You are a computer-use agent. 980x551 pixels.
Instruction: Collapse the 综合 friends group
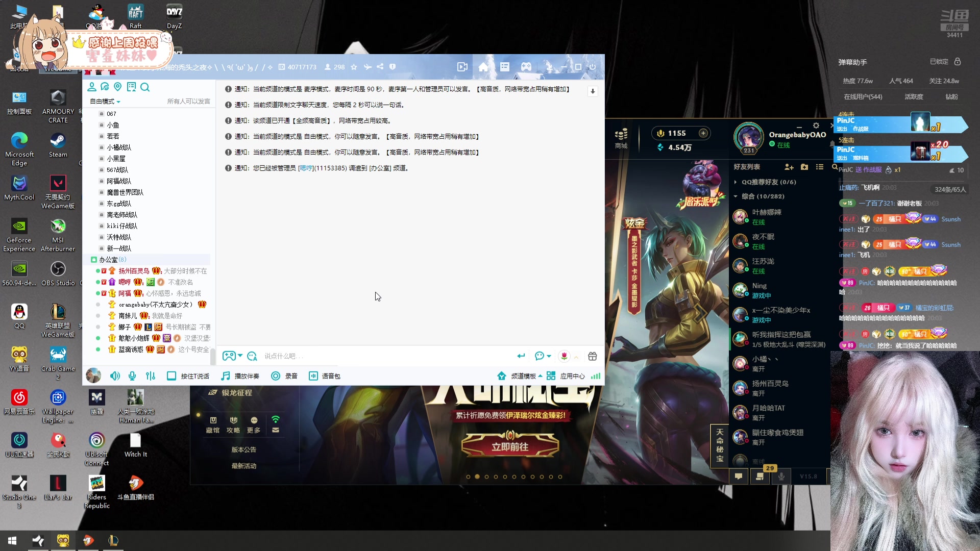tap(736, 196)
